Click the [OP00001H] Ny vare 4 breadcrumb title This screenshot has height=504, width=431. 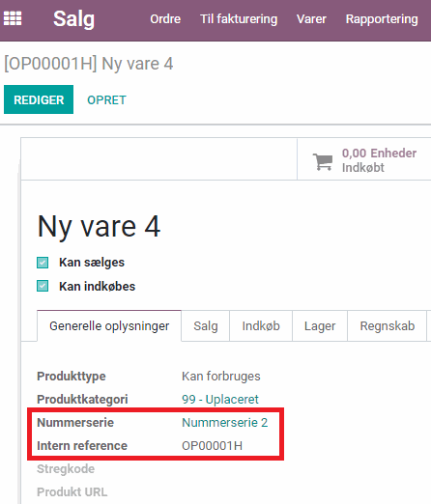coord(89,64)
